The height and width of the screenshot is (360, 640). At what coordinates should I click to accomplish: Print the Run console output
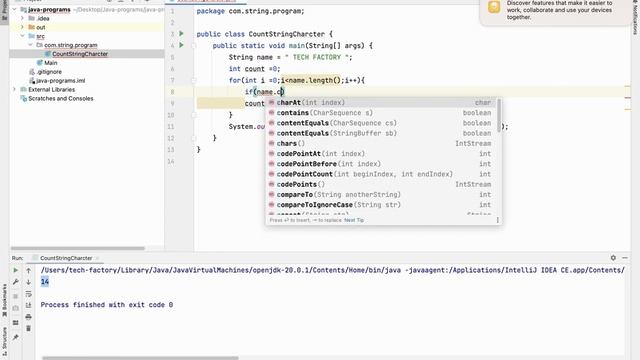tap(29, 317)
